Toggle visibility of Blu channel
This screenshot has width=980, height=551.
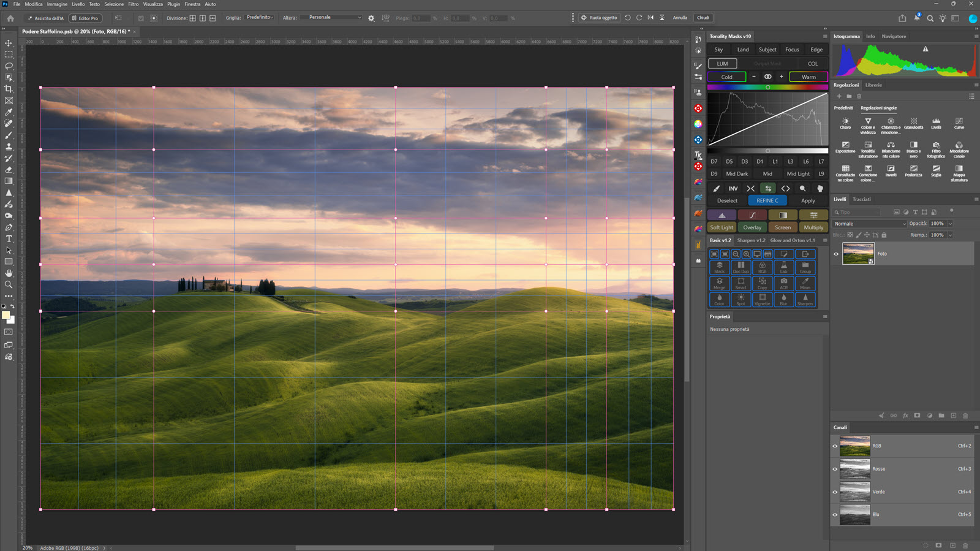click(x=834, y=515)
